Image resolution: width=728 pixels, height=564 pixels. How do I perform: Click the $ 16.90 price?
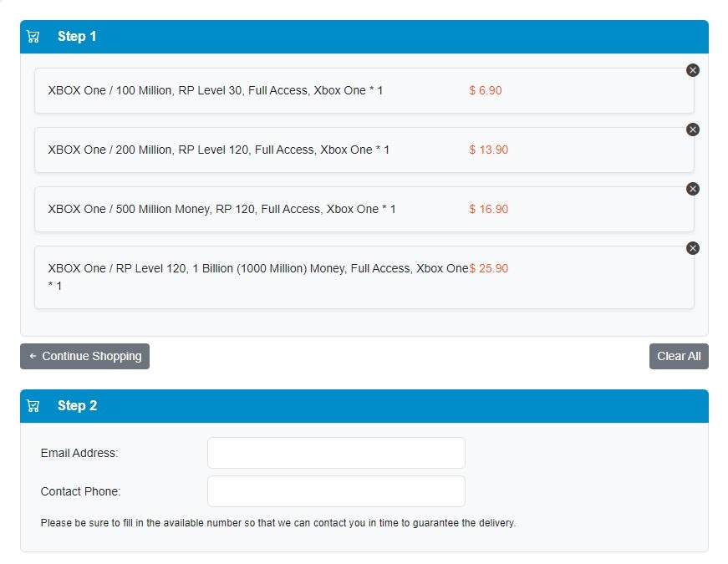[488, 210]
